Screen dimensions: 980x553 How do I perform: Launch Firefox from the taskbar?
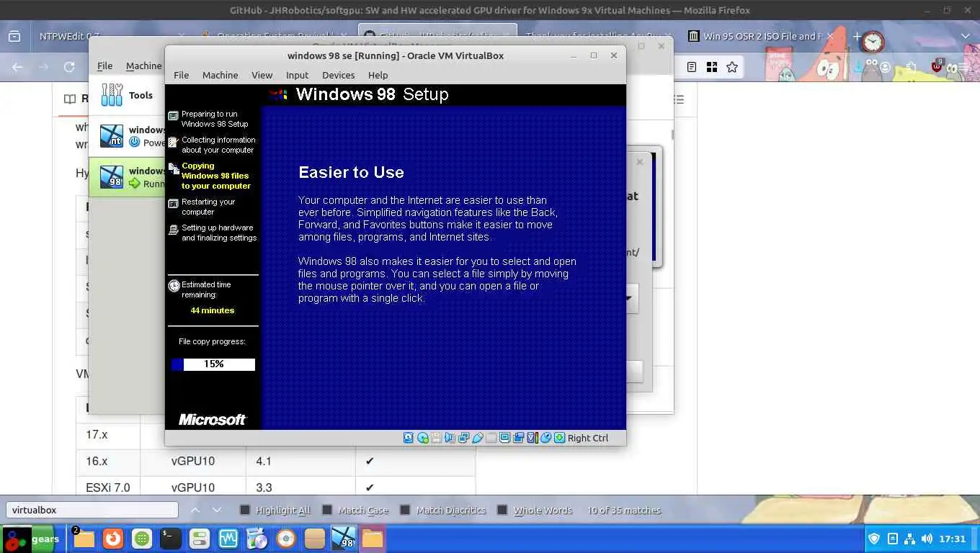coord(112,539)
